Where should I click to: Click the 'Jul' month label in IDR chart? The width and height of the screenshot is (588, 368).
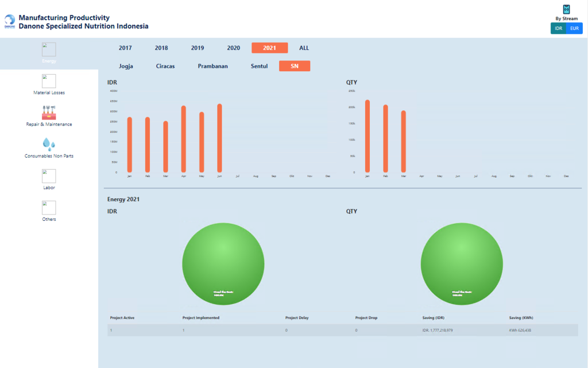(x=237, y=176)
